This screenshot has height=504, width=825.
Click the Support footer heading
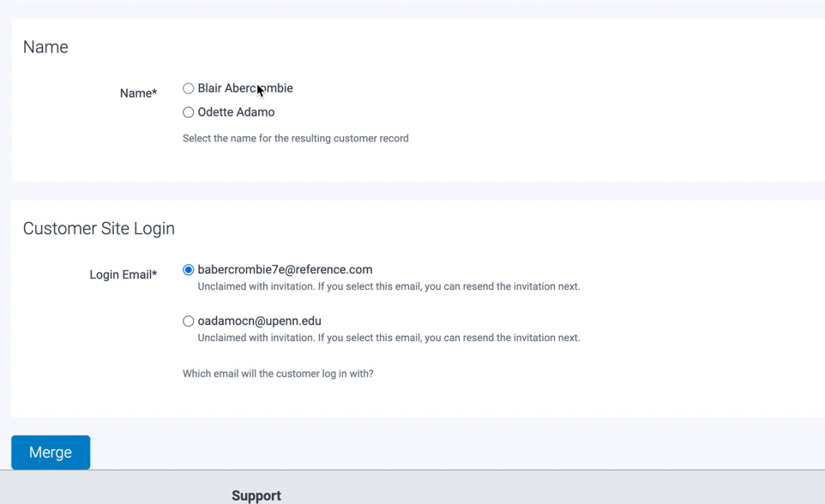tap(256, 495)
